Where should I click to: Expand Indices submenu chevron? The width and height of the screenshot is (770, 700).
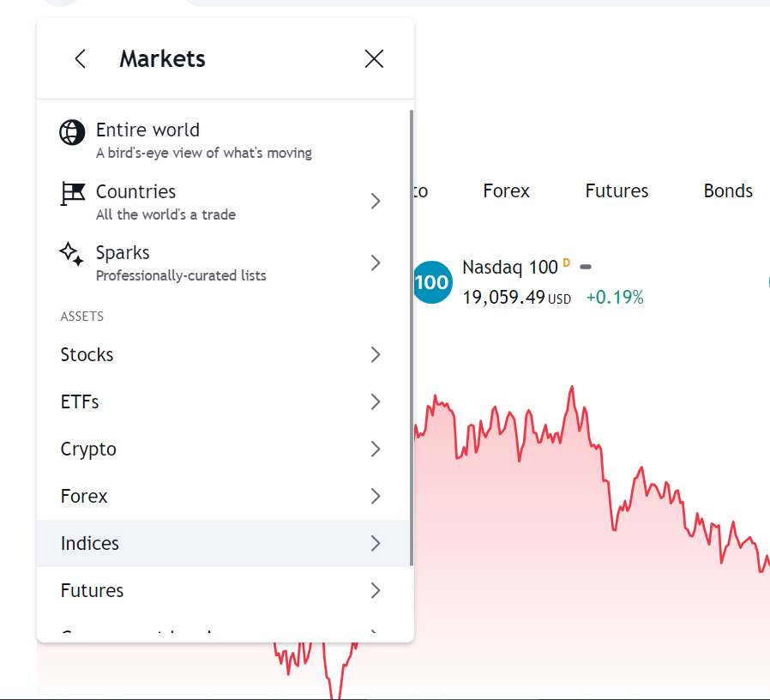pos(376,543)
